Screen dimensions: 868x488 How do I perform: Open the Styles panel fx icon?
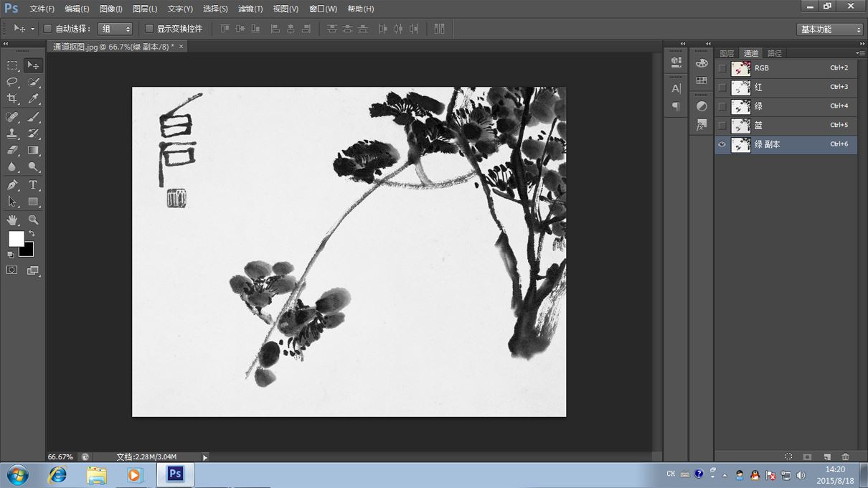point(702,125)
